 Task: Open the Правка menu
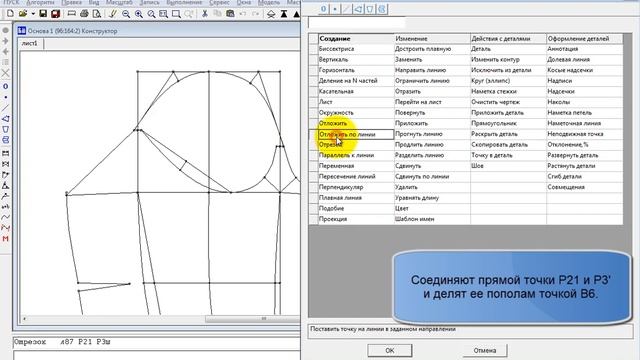(x=71, y=2)
